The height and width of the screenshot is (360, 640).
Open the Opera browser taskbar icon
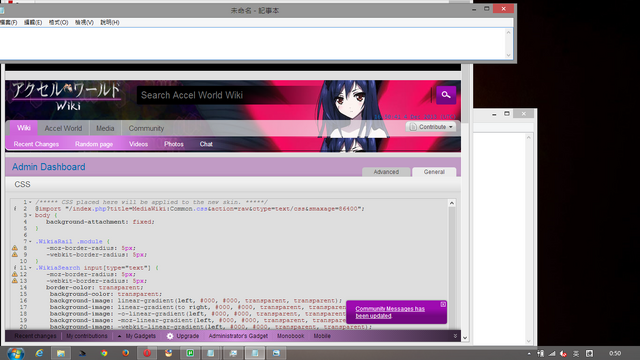(x=147, y=353)
